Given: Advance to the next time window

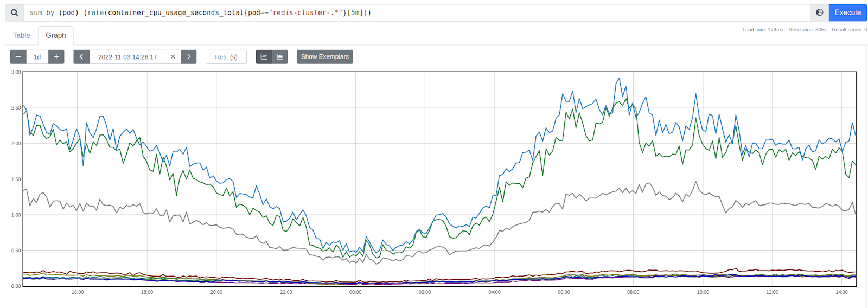Looking at the screenshot, I should [188, 57].
